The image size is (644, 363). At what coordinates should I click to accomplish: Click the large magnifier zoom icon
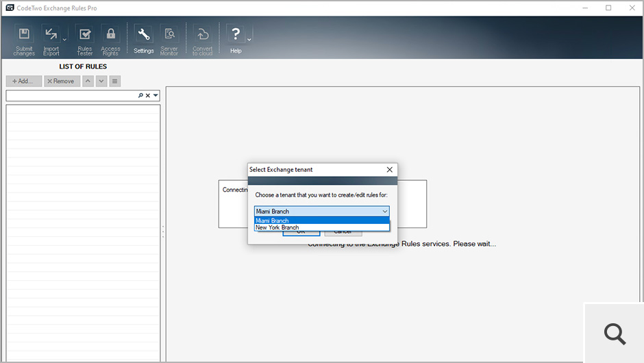click(615, 334)
